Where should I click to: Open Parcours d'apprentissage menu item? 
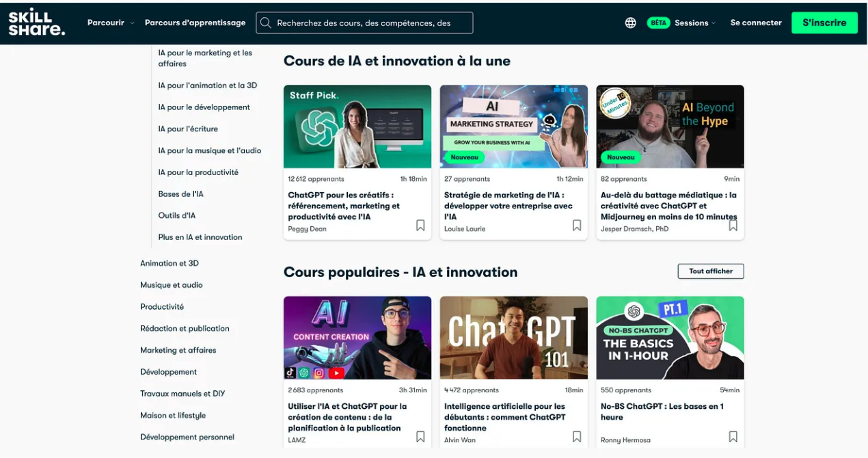(x=195, y=23)
